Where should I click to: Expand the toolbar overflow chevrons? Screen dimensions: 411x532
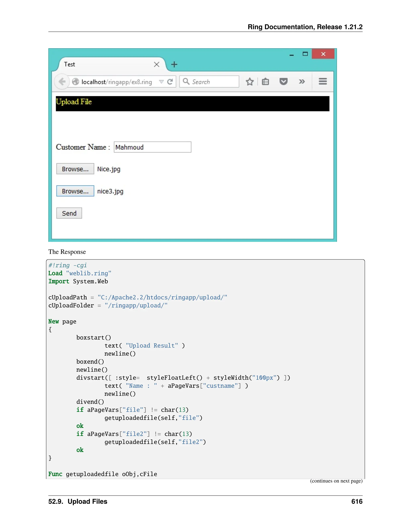[302, 82]
